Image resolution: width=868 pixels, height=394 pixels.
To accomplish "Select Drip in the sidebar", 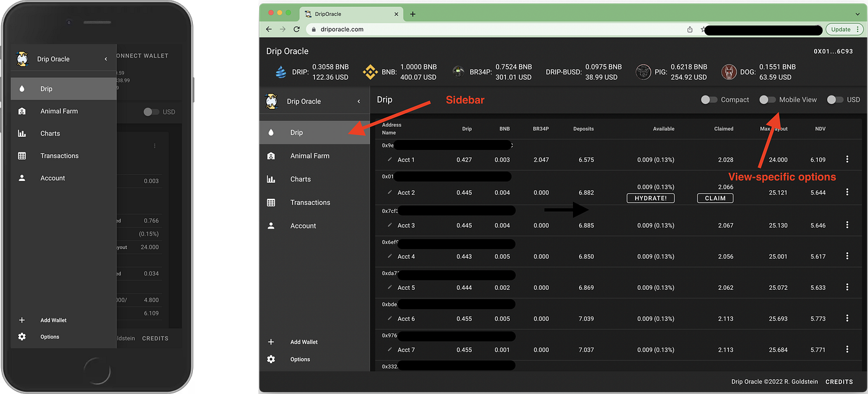I will tap(297, 132).
